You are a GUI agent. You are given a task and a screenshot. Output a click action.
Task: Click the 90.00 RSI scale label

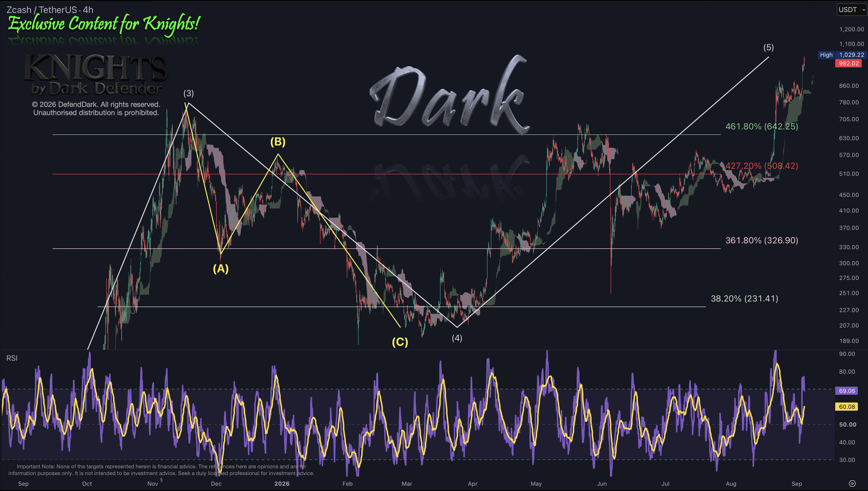tap(847, 354)
